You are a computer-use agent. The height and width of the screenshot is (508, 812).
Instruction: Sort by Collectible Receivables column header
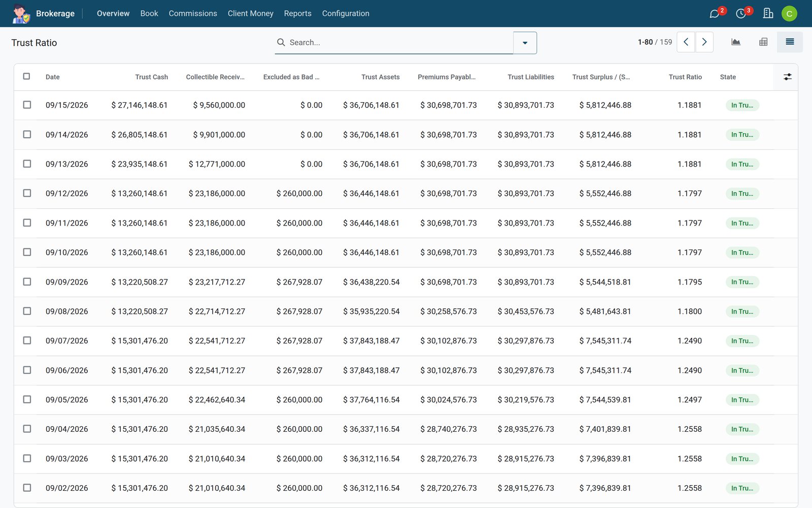215,77
